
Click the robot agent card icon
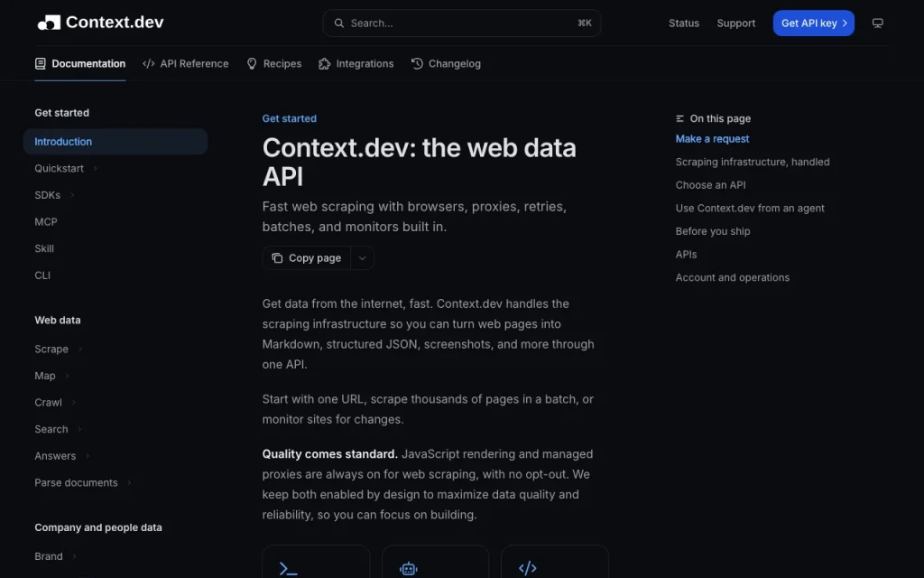point(409,569)
